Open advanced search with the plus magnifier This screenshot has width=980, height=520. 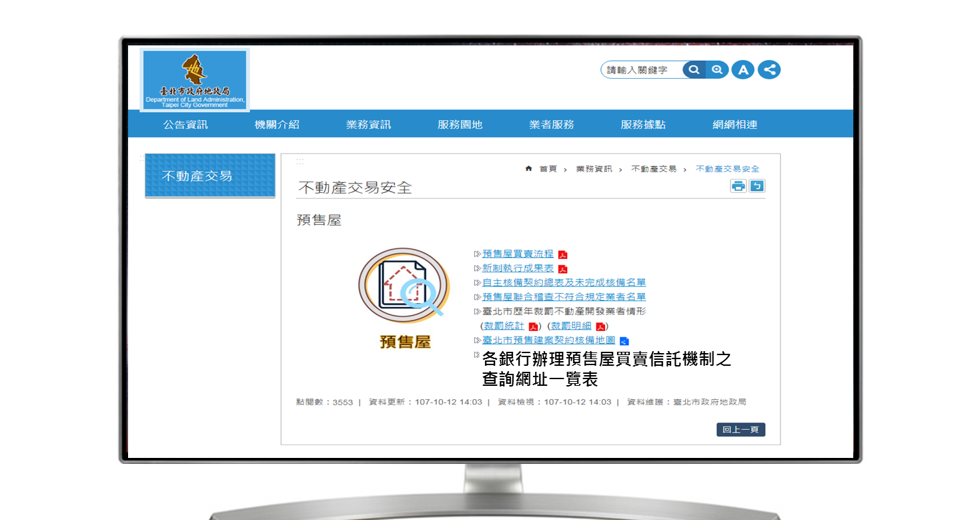[717, 70]
